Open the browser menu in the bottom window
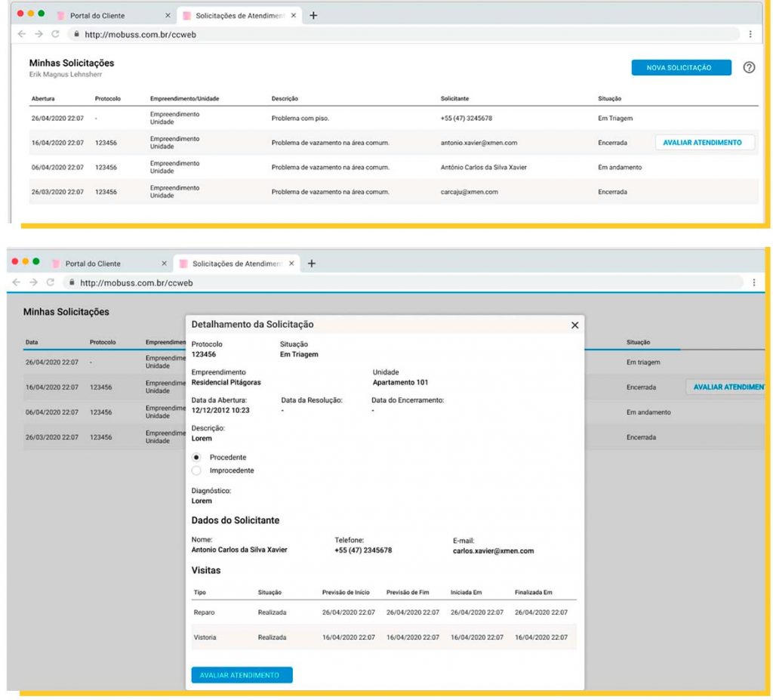This screenshot has width=773, height=700. (754, 282)
